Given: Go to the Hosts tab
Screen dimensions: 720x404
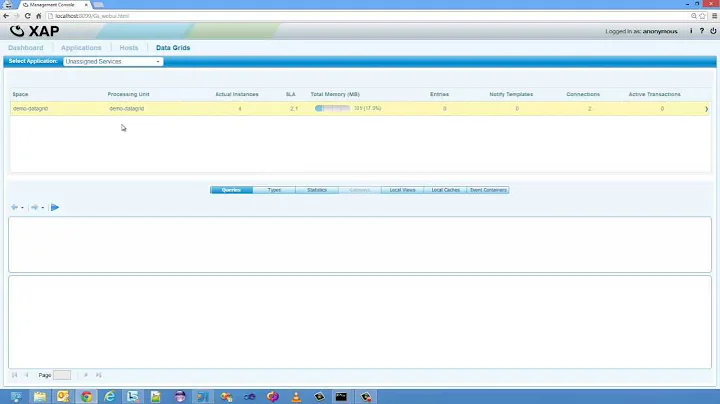Looking at the screenshot, I should click(129, 48).
